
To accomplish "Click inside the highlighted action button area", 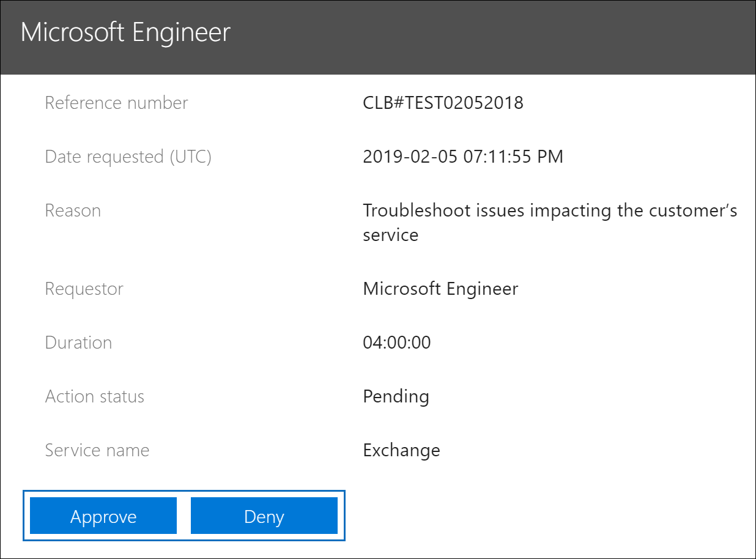I will 183,516.
